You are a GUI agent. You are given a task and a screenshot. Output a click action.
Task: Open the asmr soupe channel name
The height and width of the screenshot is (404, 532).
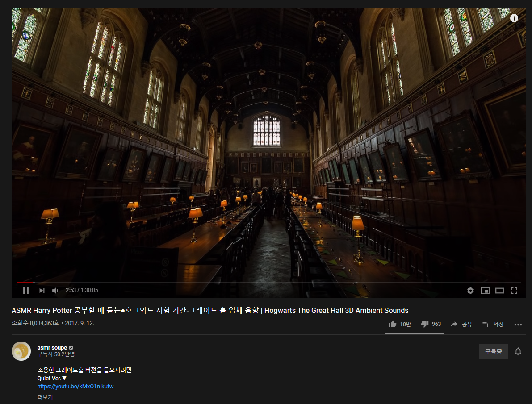click(52, 347)
